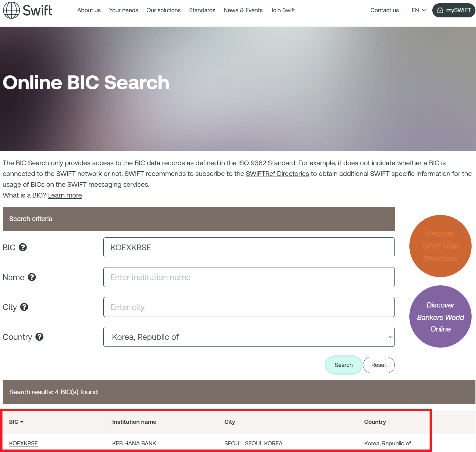This screenshot has width=476, height=452.
Task: Open the Standards menu
Action: (x=202, y=10)
